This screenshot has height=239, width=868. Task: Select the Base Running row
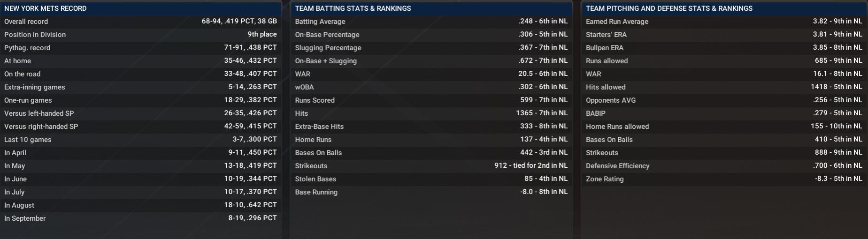431,192
